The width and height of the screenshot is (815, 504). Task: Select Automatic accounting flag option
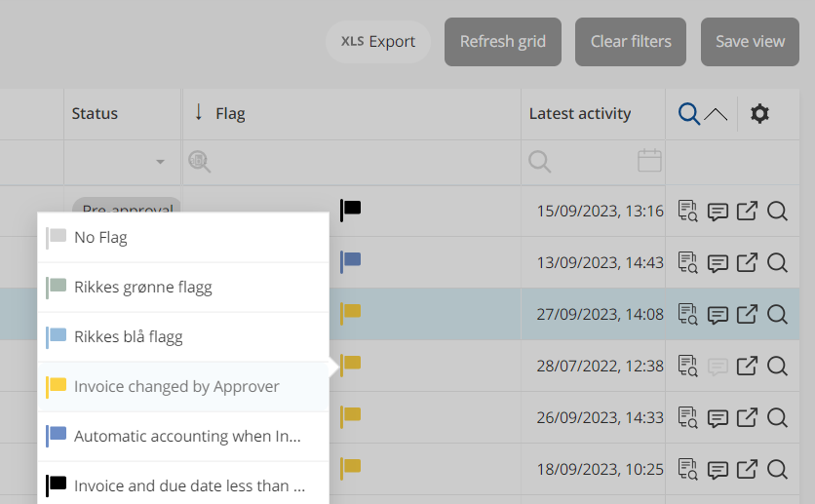pyautogui.click(x=187, y=437)
